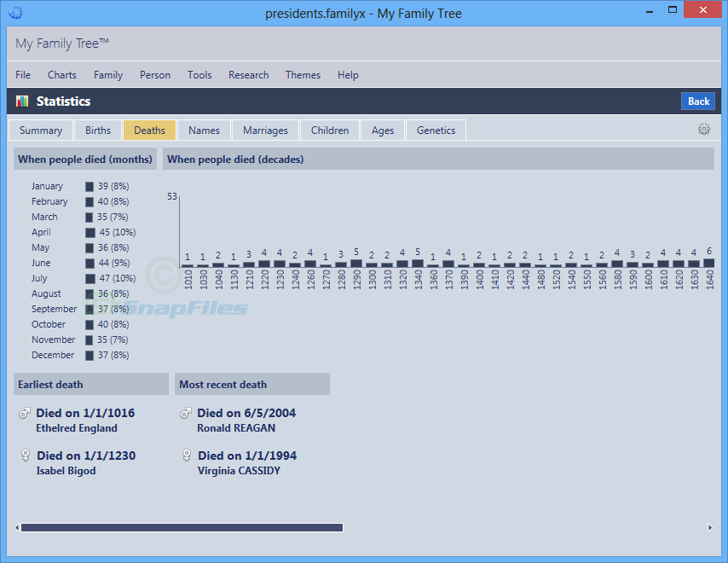The width and height of the screenshot is (728, 563).
Task: Click female icon beside Virginia CASSIDY
Action: (x=187, y=456)
